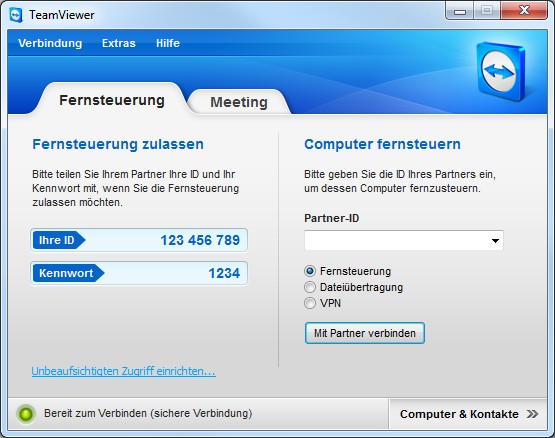
Task: Click the large TeamViewer logo in header
Action: (501, 72)
